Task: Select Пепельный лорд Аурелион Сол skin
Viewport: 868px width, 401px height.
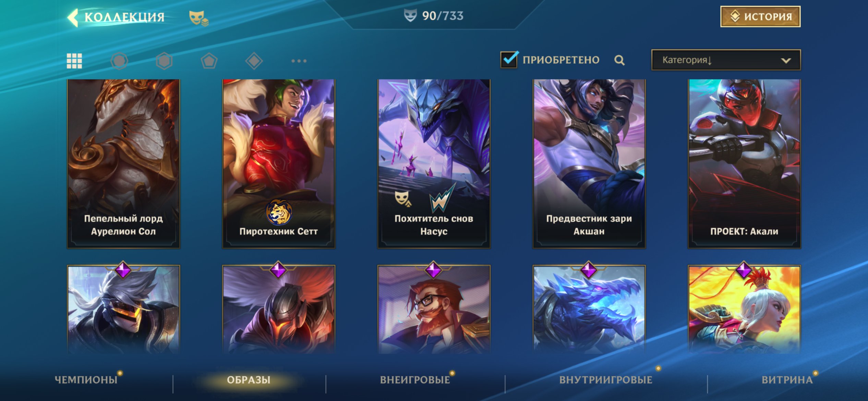Action: [x=123, y=163]
